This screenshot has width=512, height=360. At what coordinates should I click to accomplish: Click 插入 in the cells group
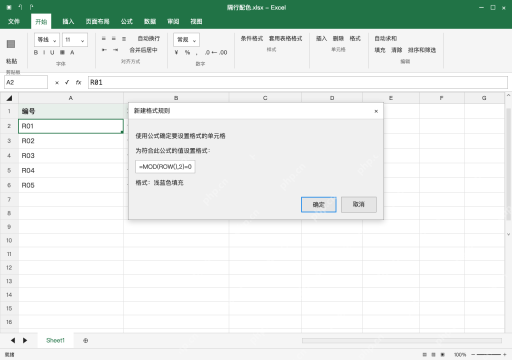pos(321,39)
